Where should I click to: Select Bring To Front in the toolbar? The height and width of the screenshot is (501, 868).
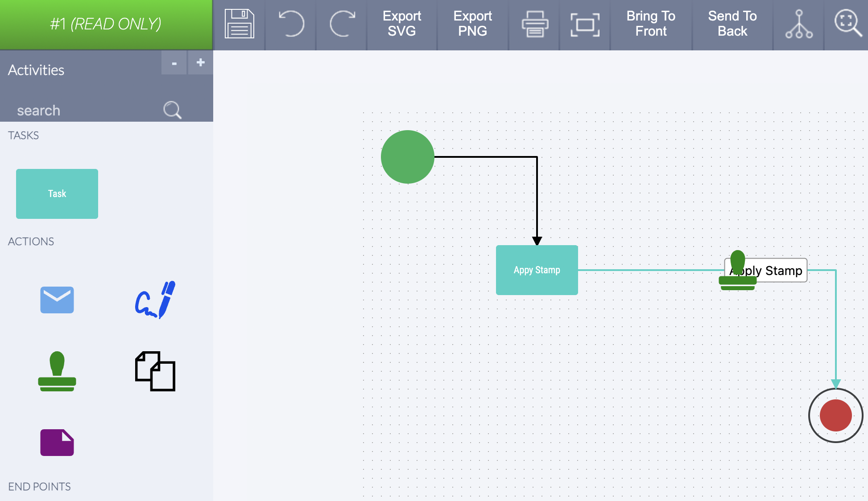point(650,23)
